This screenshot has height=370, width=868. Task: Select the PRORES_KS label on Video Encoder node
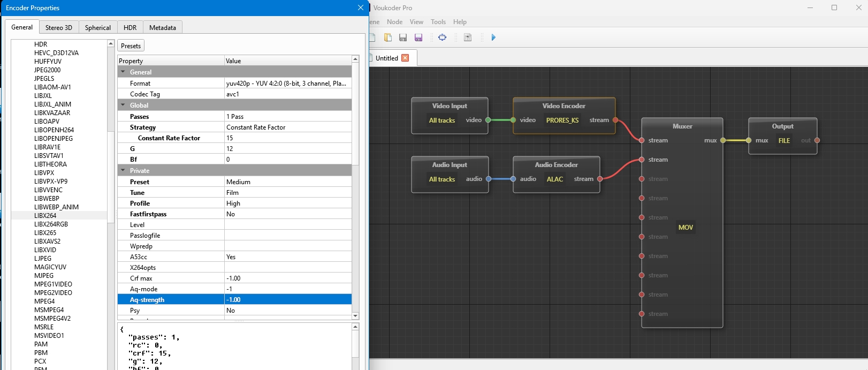(x=562, y=120)
